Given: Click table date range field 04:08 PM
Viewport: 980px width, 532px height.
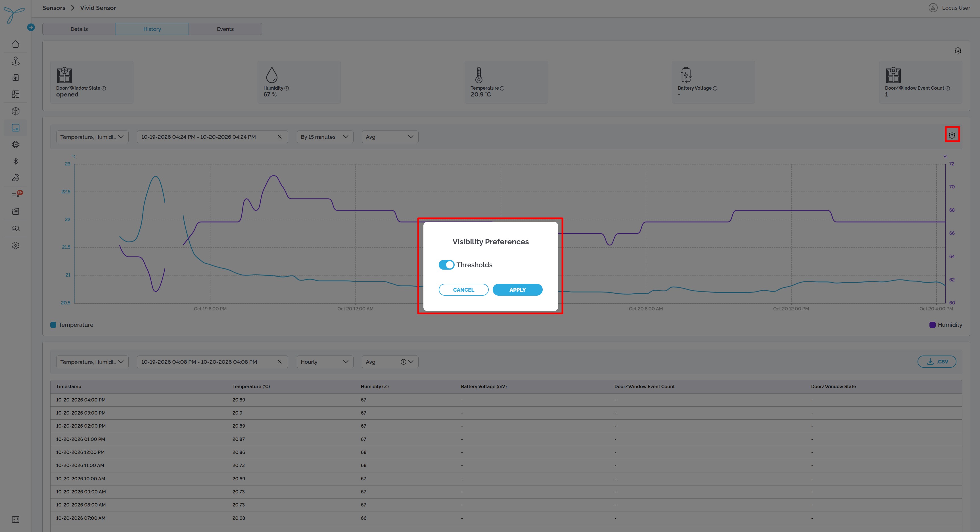Looking at the screenshot, I should point(212,362).
